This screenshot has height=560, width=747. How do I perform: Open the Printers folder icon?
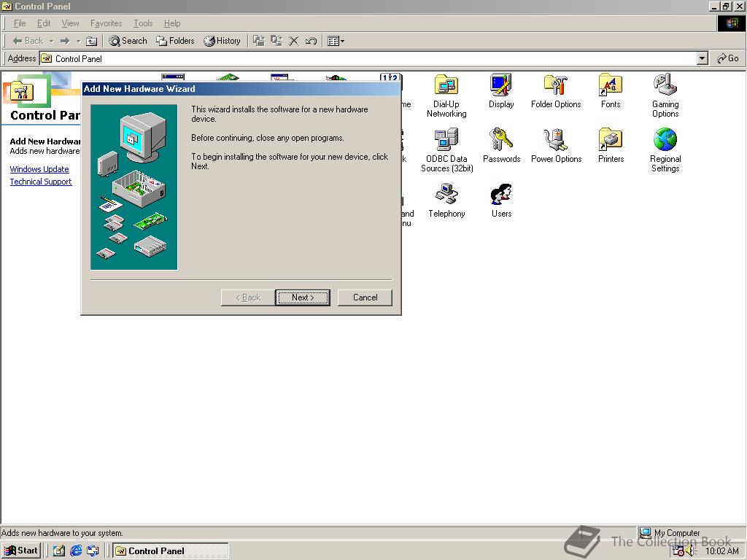tap(611, 146)
